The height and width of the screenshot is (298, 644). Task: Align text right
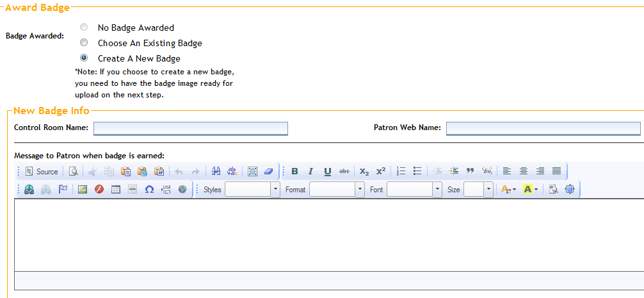(x=540, y=171)
